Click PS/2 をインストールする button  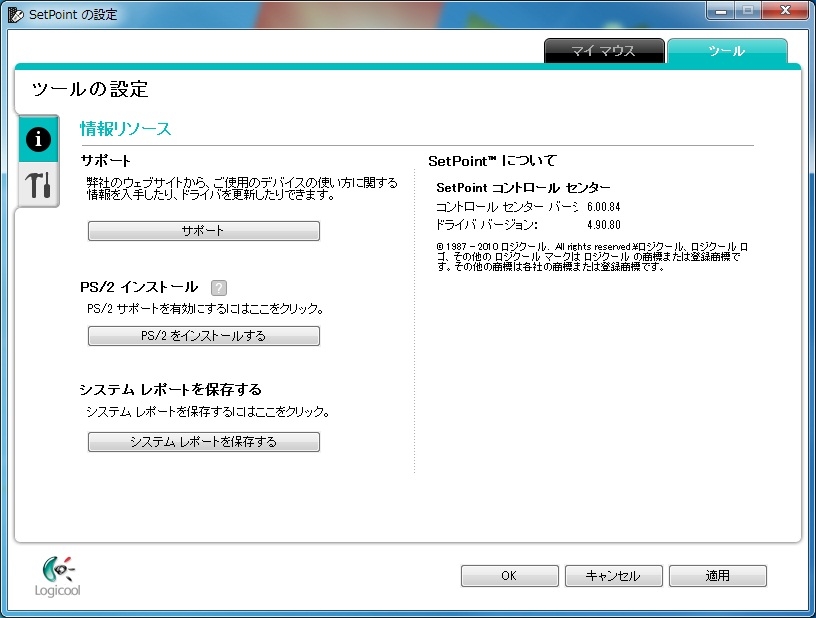[x=203, y=336]
